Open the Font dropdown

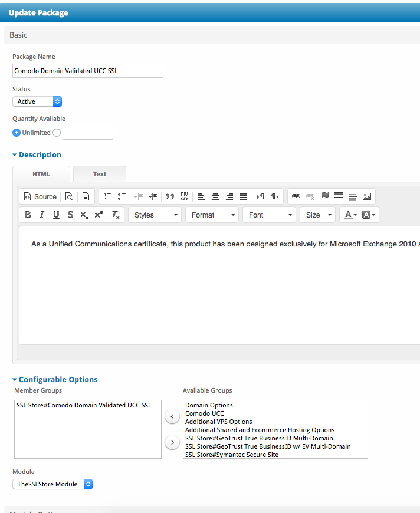tap(269, 215)
